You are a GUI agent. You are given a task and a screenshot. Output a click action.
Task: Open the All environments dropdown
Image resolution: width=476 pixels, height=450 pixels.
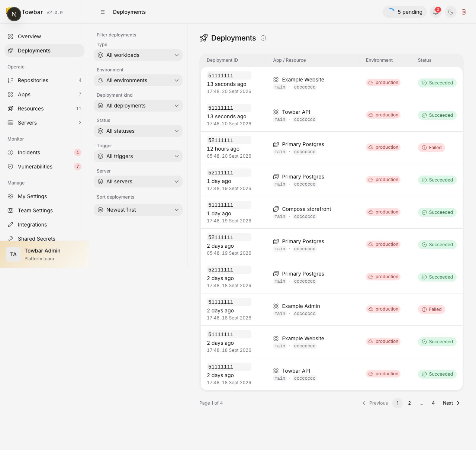pos(138,80)
